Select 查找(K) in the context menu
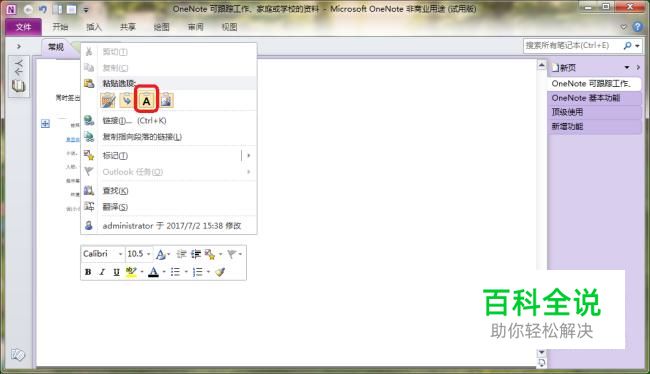The width and height of the screenshot is (650, 374). click(169, 191)
